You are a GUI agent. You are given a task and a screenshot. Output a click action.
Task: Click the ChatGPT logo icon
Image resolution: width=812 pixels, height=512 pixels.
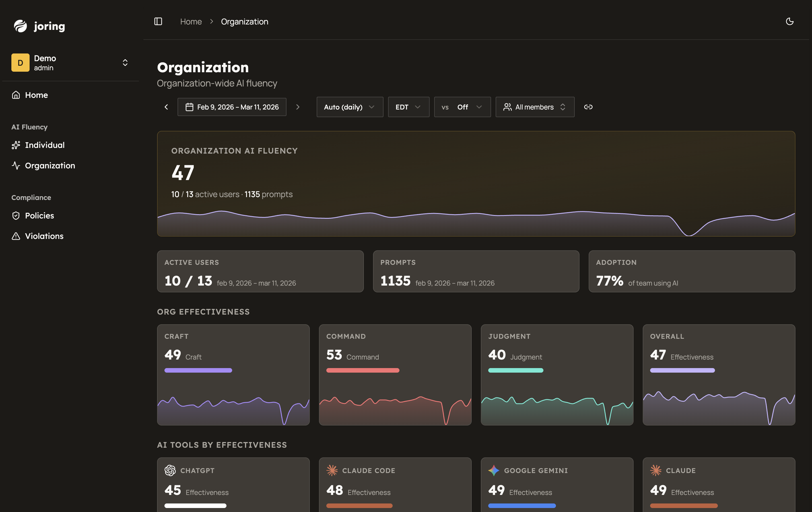click(x=170, y=470)
